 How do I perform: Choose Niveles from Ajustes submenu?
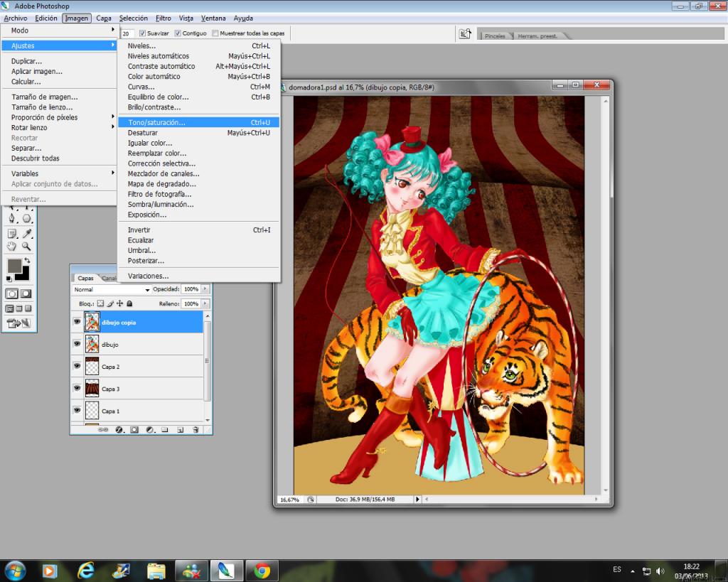click(x=199, y=46)
